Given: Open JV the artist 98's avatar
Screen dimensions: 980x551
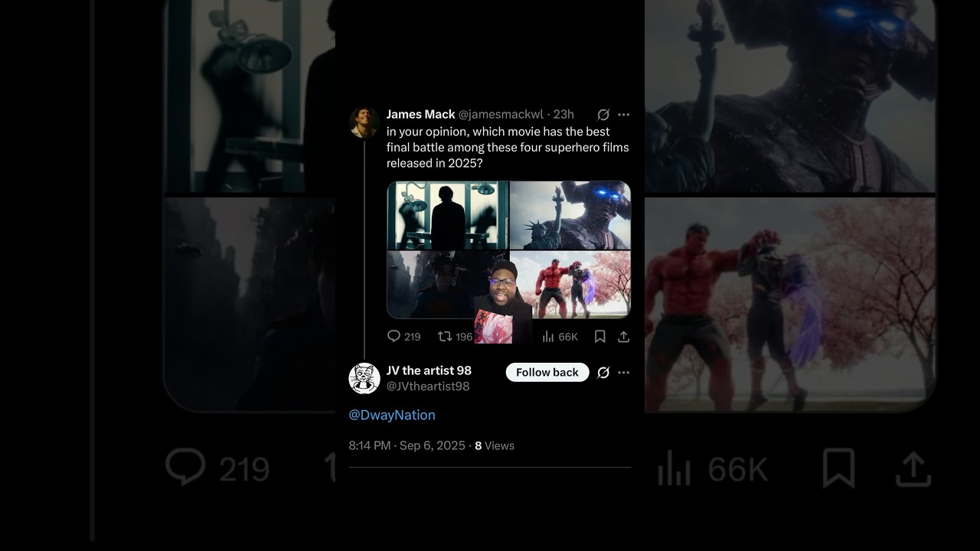Looking at the screenshot, I should click(364, 378).
